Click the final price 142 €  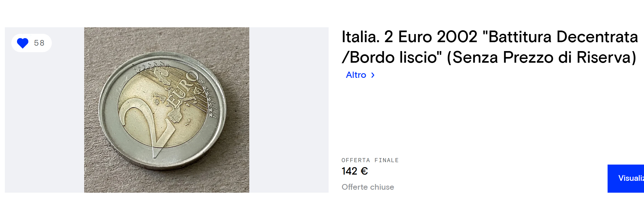pos(355,171)
